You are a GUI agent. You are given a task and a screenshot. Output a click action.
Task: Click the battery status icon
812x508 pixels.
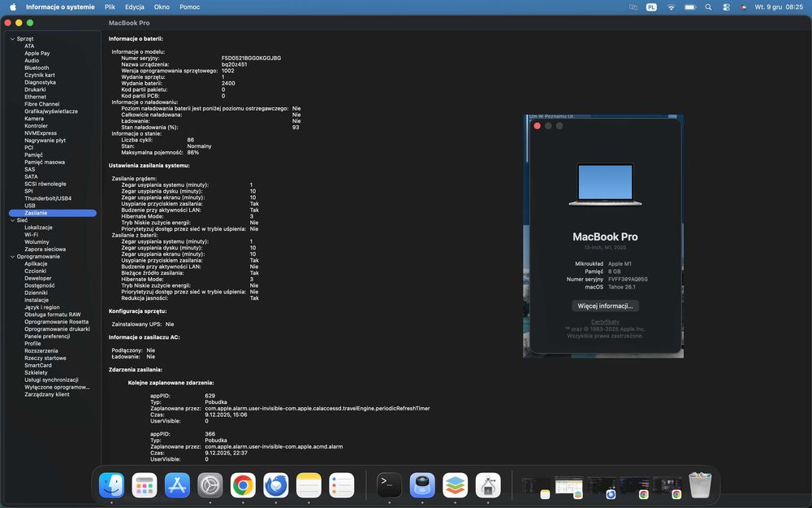[689, 7]
